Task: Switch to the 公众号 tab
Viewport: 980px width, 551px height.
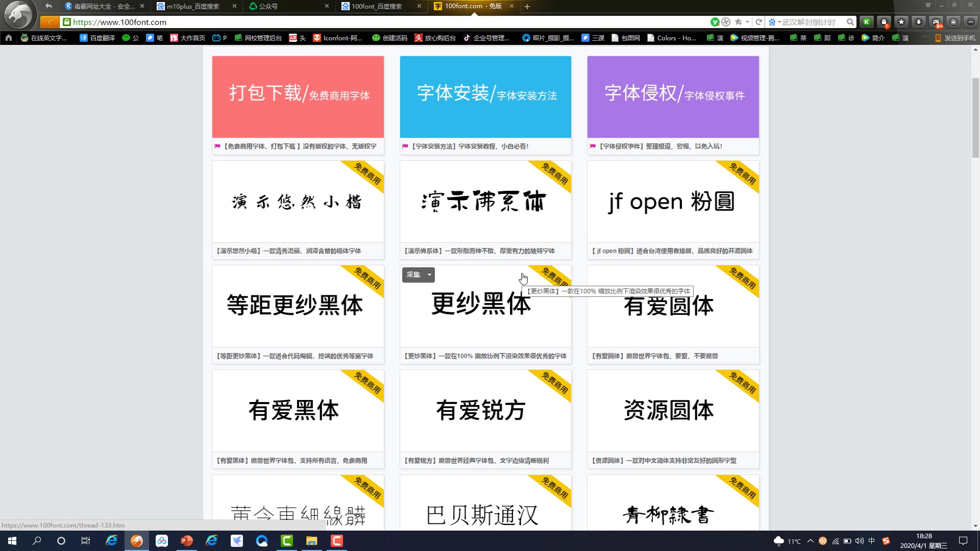Action: click(x=271, y=7)
